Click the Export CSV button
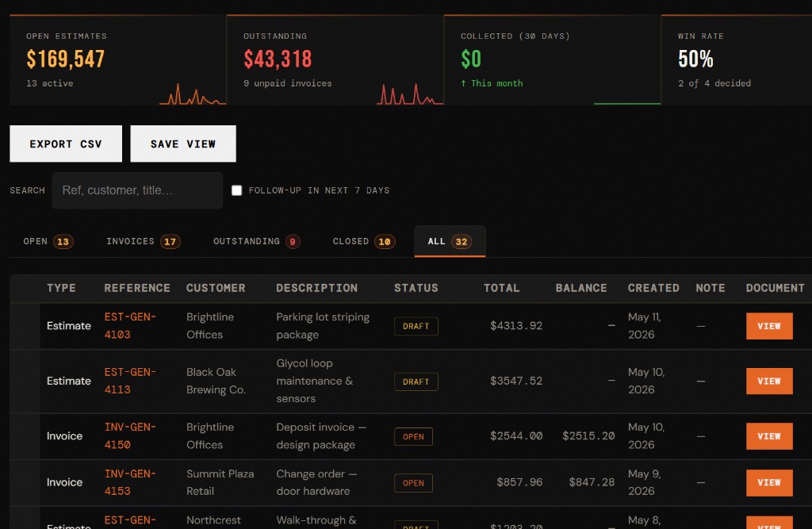 pyautogui.click(x=66, y=144)
